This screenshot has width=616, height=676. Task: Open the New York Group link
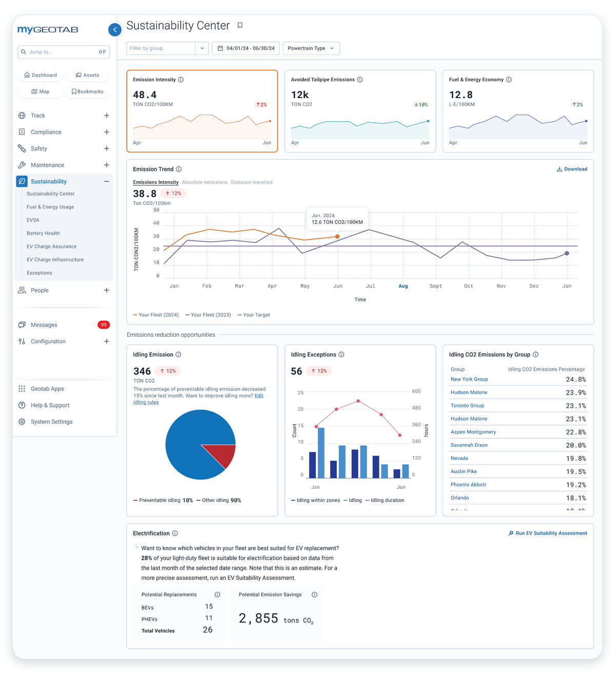(469, 379)
